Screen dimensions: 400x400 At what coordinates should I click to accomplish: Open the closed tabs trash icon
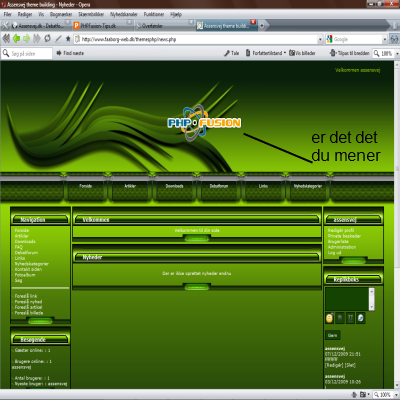click(394, 26)
